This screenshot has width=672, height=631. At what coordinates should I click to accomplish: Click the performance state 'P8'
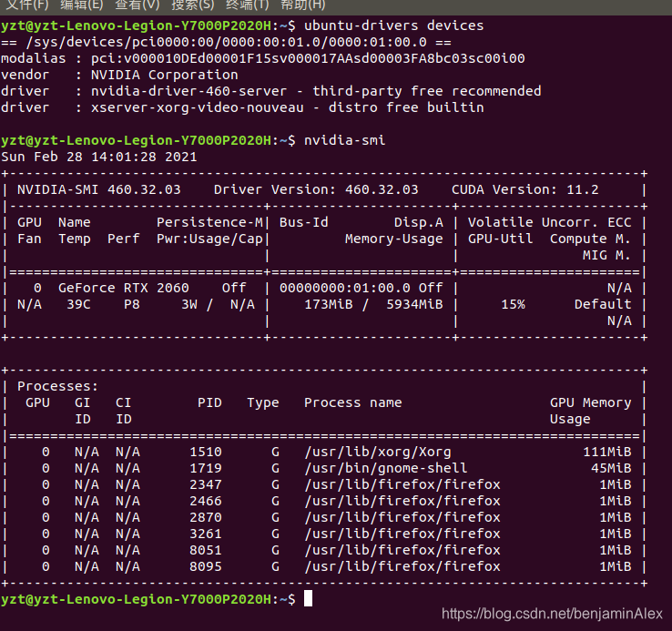(131, 304)
